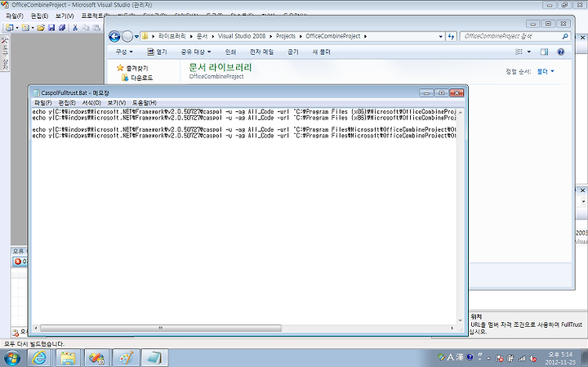This screenshot has width=588, height=367.
Task: Click Open File icon in Visual Studio toolbar
Action: point(41,28)
